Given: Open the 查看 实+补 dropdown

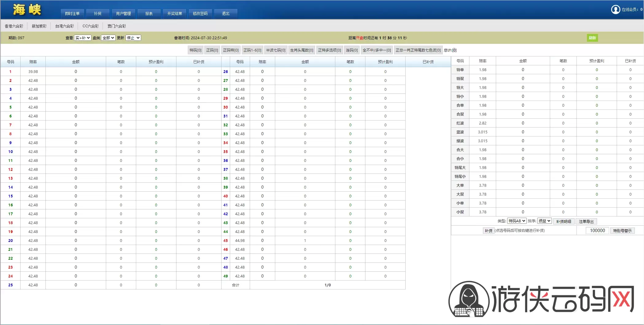Looking at the screenshot, I should 83,38.
